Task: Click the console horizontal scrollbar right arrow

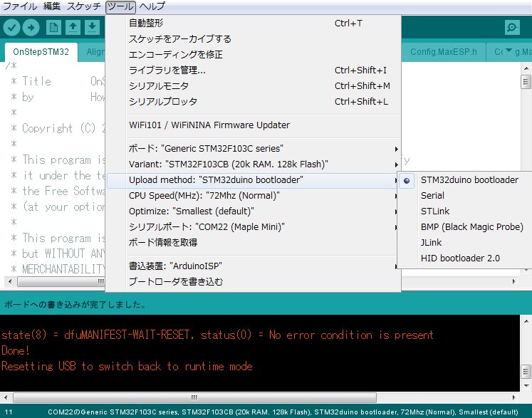Action: point(513,397)
